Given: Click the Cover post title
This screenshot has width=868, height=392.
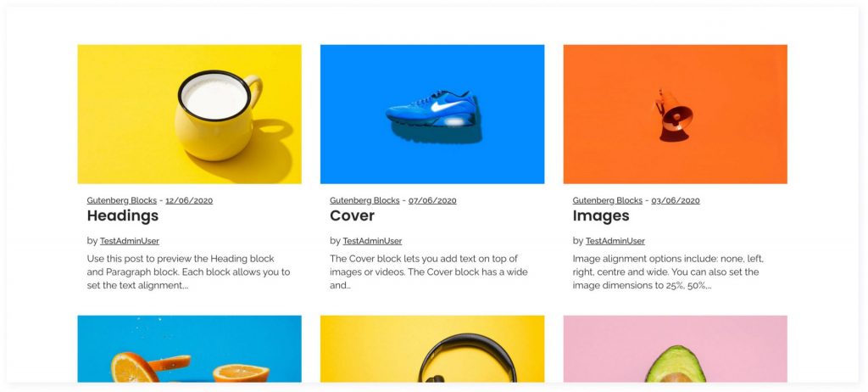Looking at the screenshot, I should click(x=352, y=216).
